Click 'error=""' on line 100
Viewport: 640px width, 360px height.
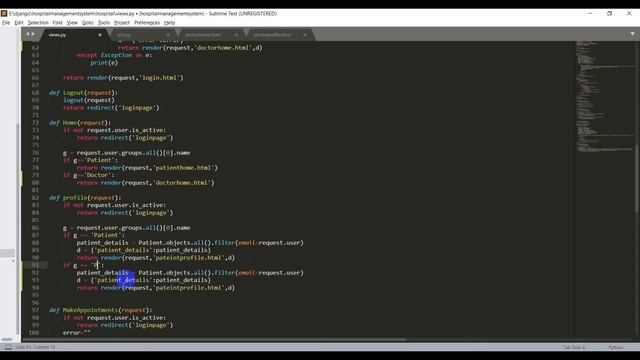pos(77,333)
